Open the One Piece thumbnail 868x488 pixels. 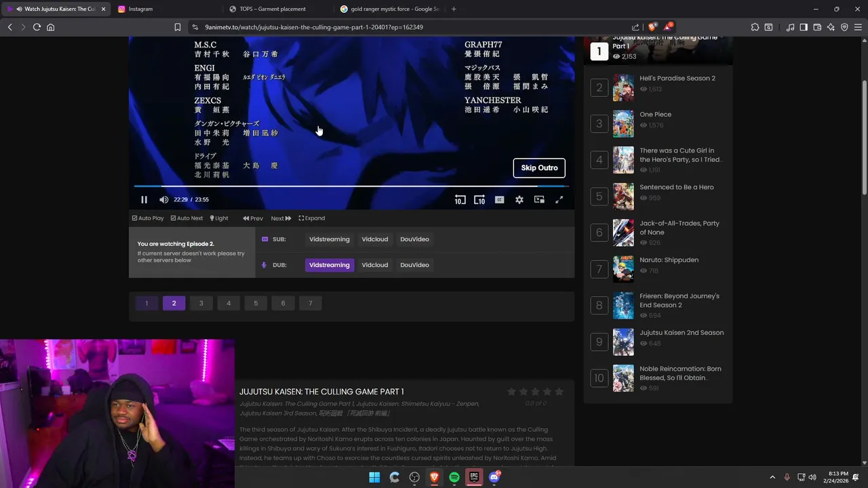(623, 124)
